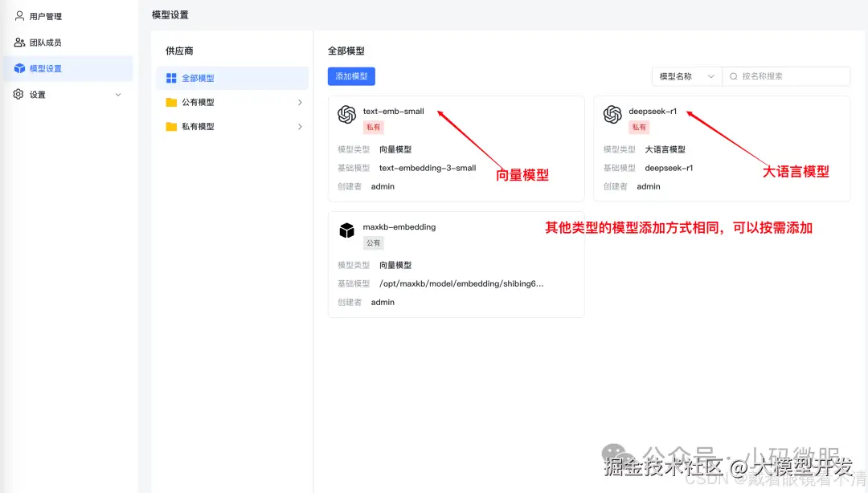Click the OpenAI icon on deepseek-r1 card
This screenshot has height=493, width=868.
(x=612, y=114)
